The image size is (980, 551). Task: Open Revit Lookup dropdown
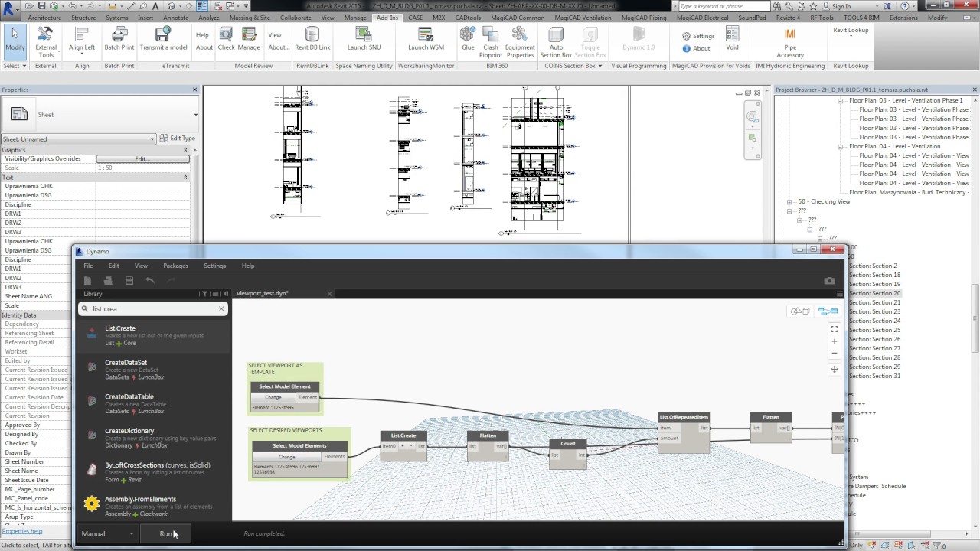pos(851,30)
